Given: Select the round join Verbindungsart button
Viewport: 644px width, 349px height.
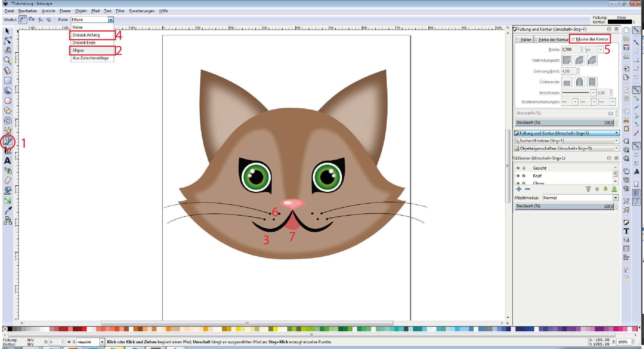Looking at the screenshot, I should [x=579, y=60].
